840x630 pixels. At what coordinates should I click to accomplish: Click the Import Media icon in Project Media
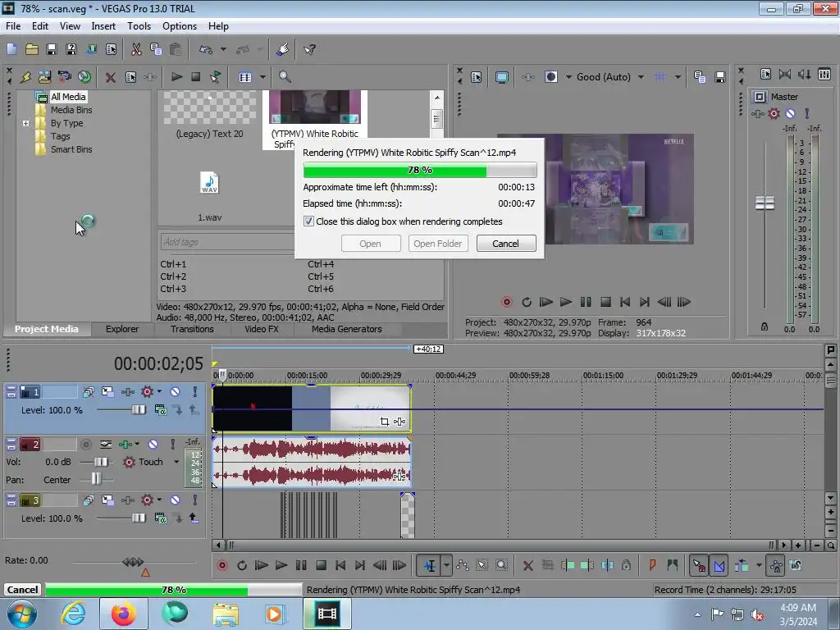coord(44,76)
